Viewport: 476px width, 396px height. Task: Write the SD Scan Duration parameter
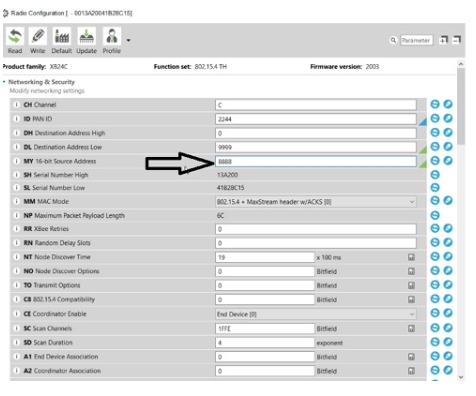448,342
